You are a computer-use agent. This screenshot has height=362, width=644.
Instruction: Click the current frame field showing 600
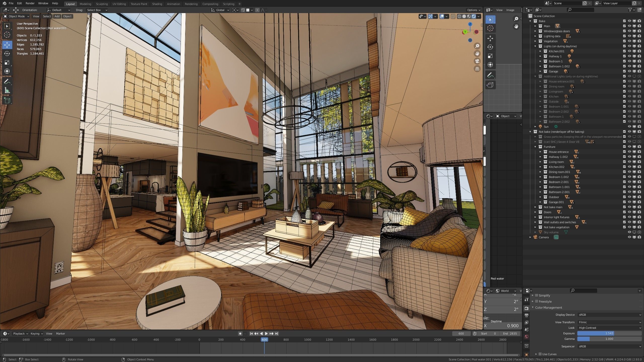click(461, 334)
